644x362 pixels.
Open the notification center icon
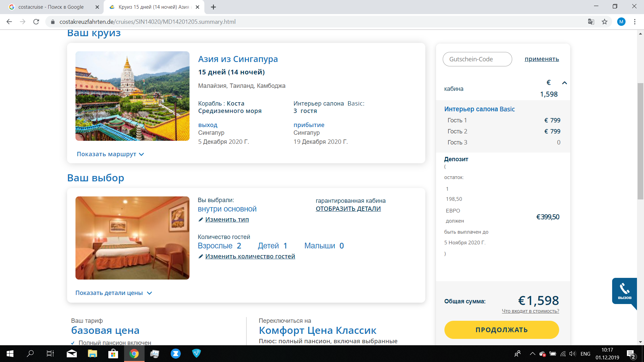pos(631,354)
